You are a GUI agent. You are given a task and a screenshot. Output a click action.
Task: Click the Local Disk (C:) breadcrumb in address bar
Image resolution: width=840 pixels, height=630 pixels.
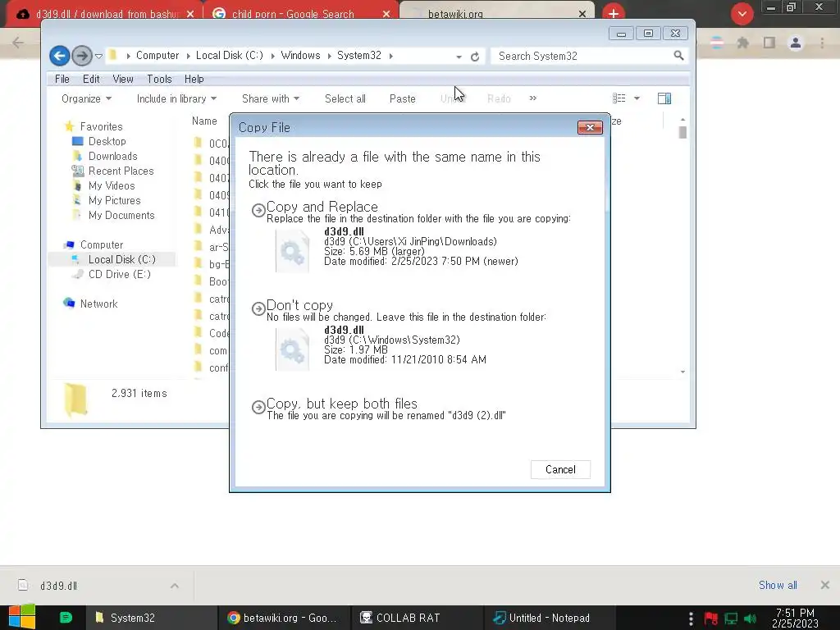point(230,56)
